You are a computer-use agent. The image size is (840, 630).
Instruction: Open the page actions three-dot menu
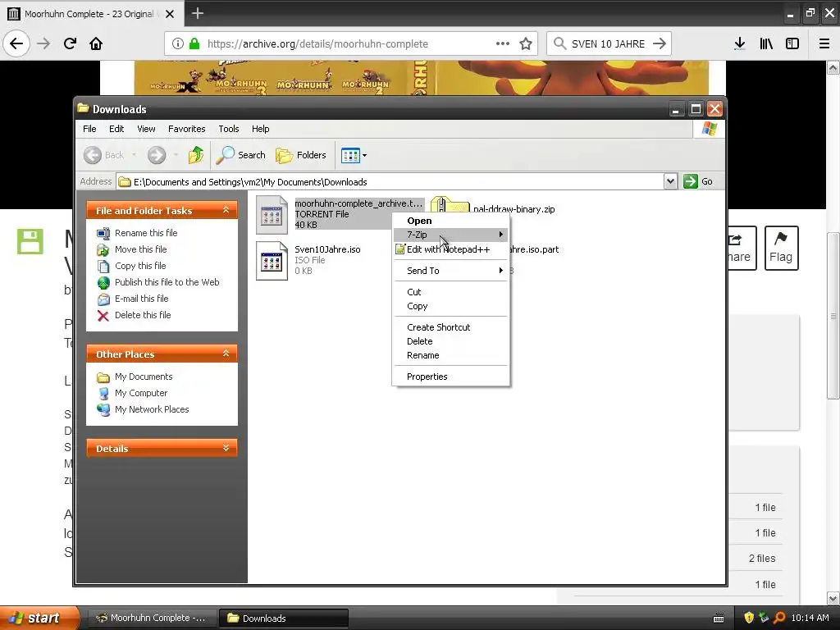(503, 43)
